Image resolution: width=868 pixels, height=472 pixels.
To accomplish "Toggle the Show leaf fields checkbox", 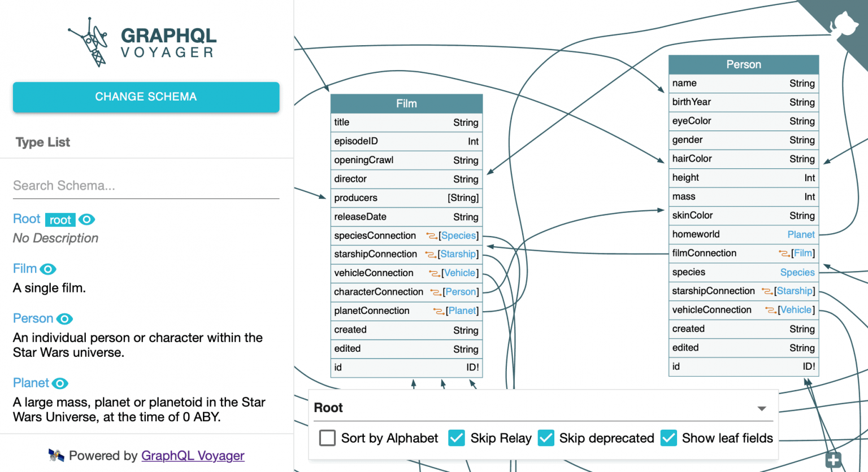I will (669, 438).
